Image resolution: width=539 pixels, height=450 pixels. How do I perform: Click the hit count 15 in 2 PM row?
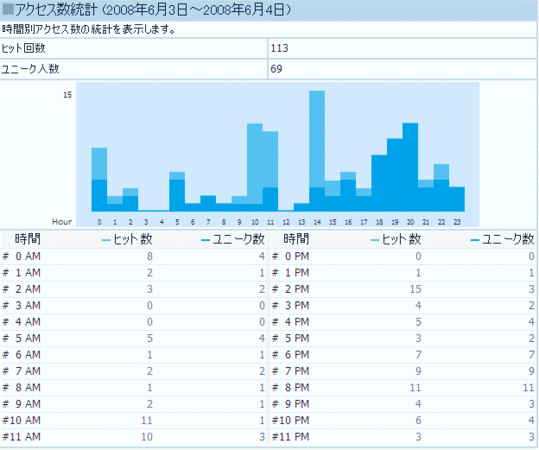click(415, 289)
